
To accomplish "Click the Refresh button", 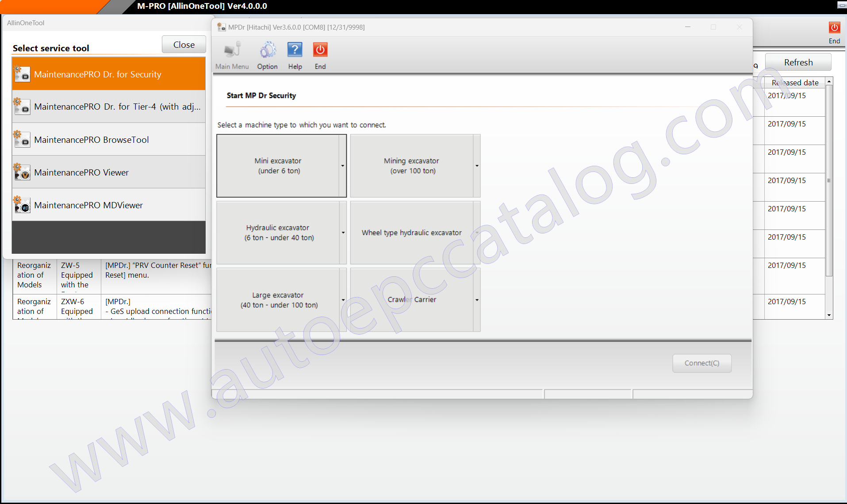I will tap(798, 62).
